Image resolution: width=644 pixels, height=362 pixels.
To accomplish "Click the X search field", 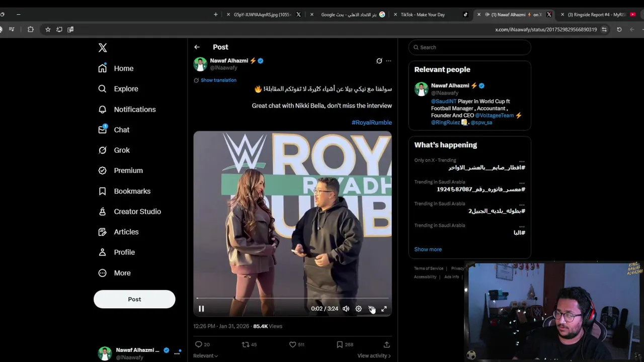I will 469,47.
